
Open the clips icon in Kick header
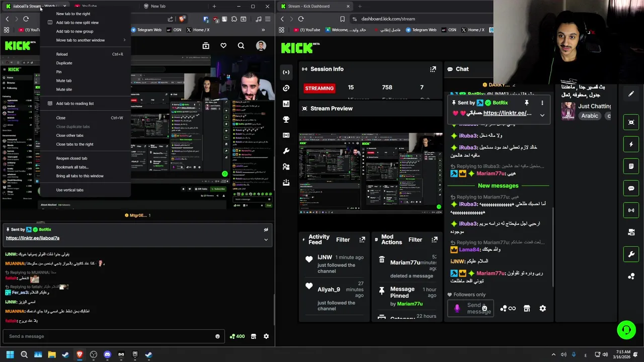pyautogui.click(x=206, y=46)
